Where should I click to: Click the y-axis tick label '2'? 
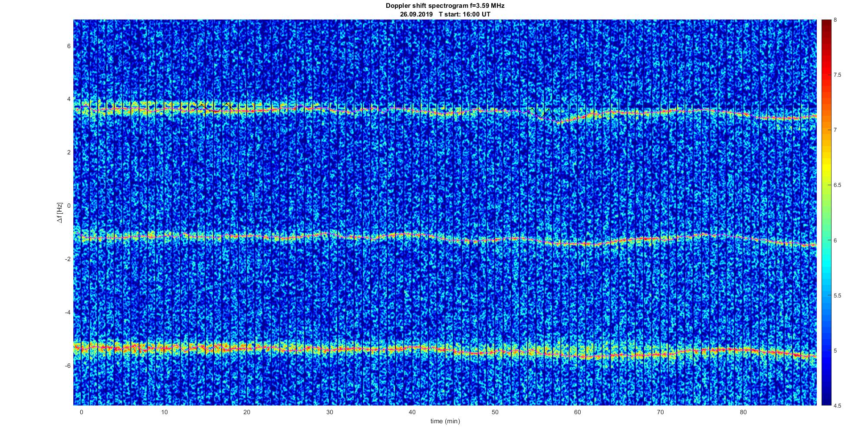68,152
